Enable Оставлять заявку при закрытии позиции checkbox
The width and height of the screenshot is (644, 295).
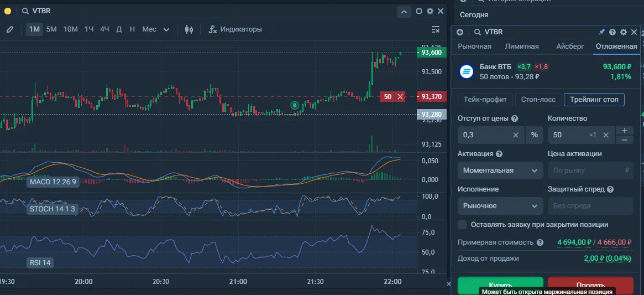pyautogui.click(x=463, y=225)
